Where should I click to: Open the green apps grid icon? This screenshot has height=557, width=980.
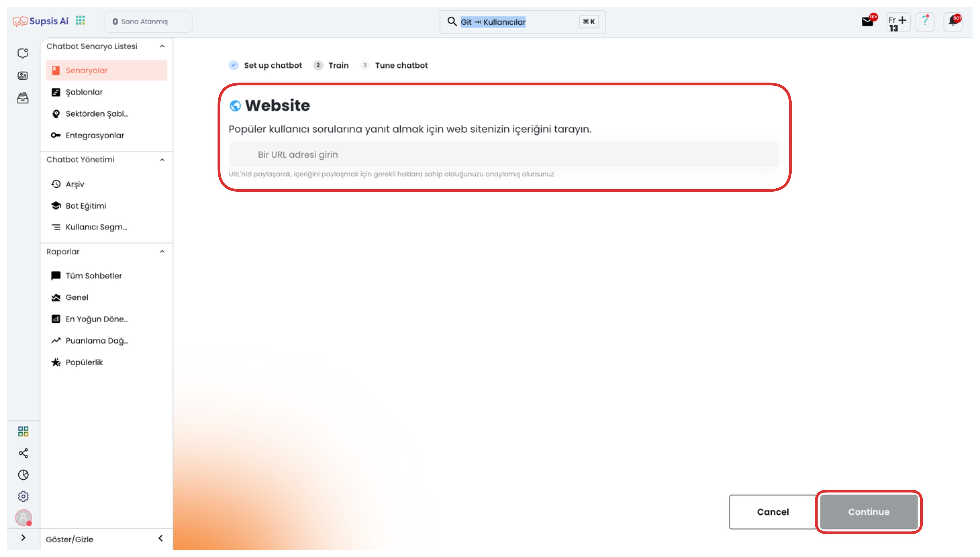80,20
